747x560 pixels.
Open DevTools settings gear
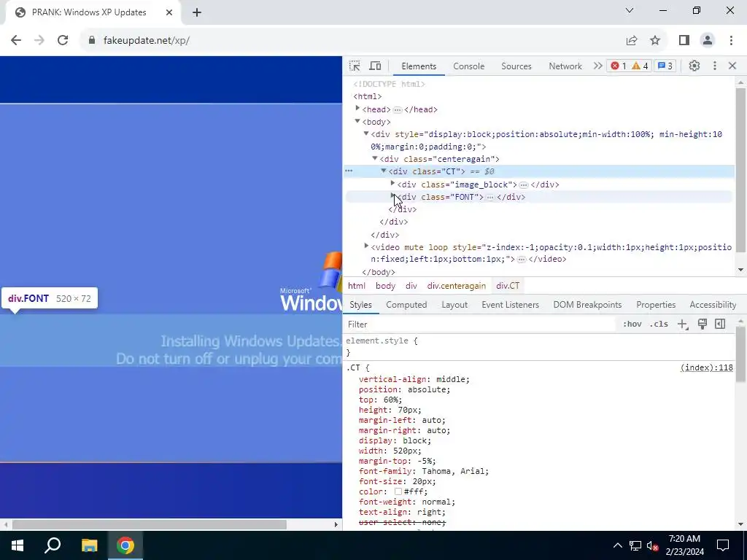pyautogui.click(x=694, y=66)
